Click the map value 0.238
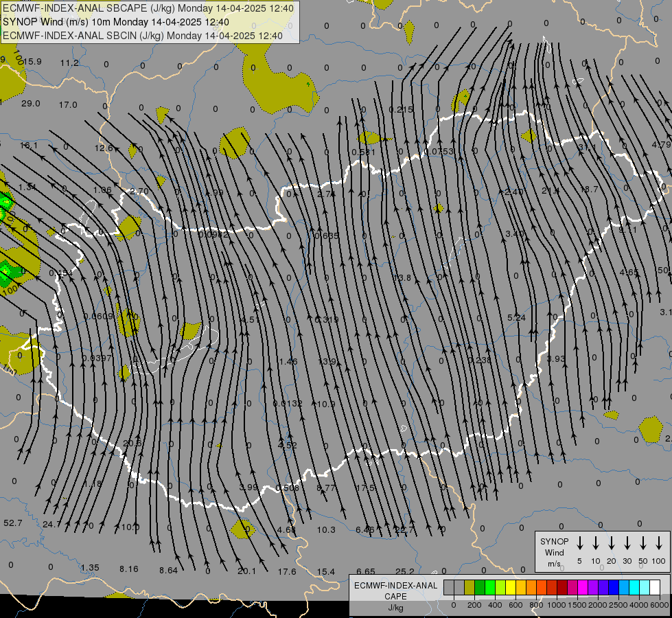Screen dimensions: 672x618 click(x=480, y=360)
